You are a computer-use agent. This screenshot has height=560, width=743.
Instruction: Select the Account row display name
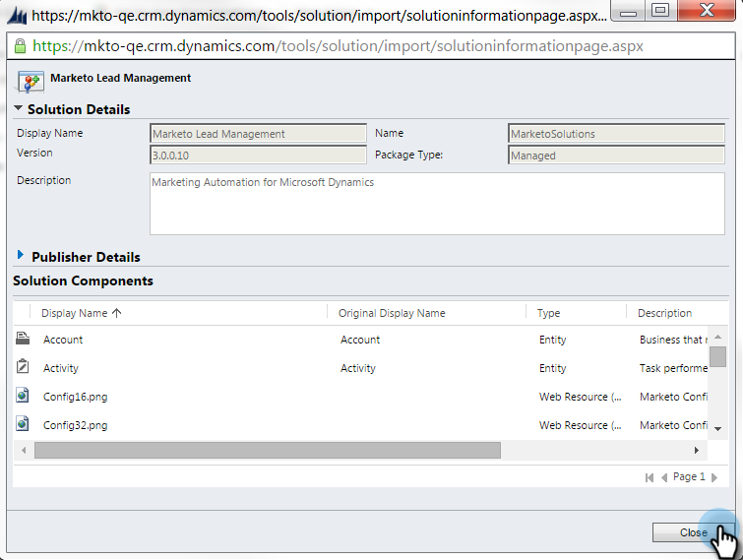pyautogui.click(x=63, y=340)
